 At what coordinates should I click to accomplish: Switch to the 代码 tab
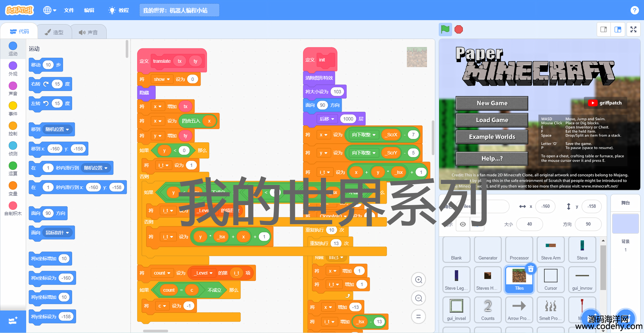(19, 32)
